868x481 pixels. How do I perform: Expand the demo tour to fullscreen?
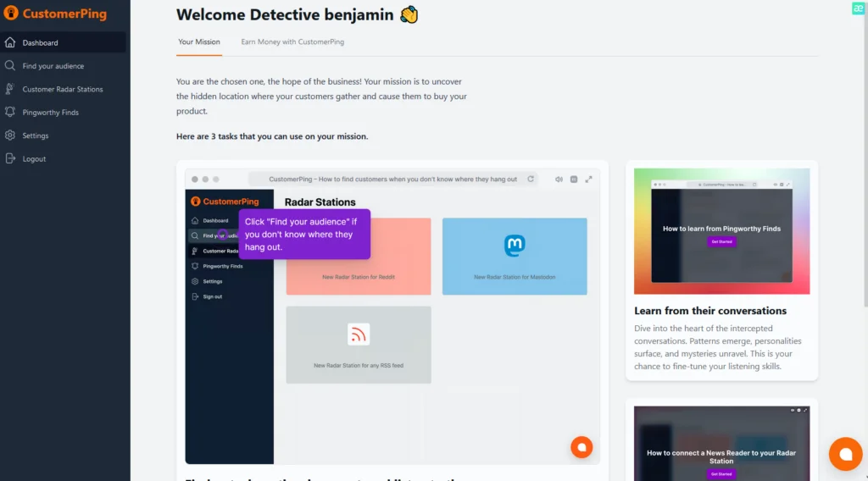coord(588,180)
